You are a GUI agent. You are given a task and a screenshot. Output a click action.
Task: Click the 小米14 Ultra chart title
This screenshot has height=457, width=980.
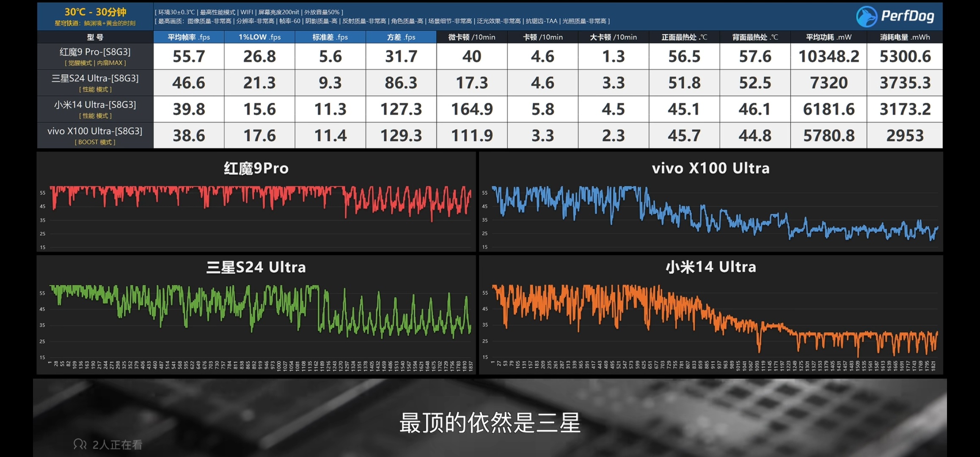point(710,267)
